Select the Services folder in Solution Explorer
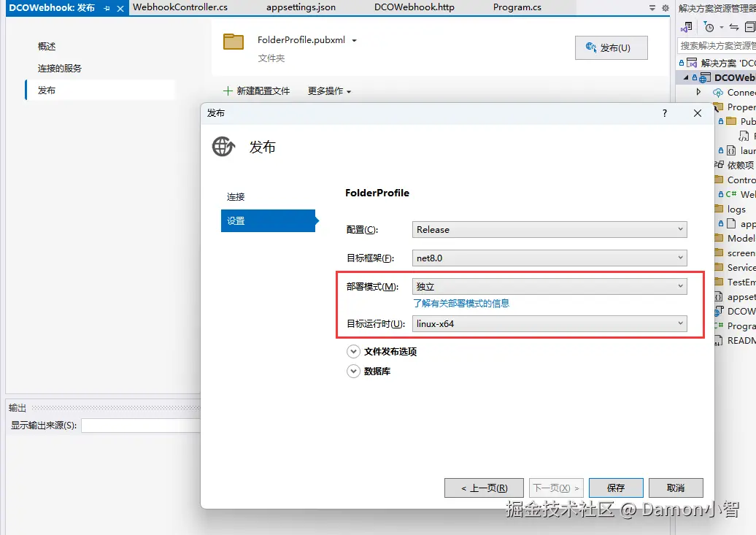Image resolution: width=756 pixels, height=535 pixels. (735, 267)
